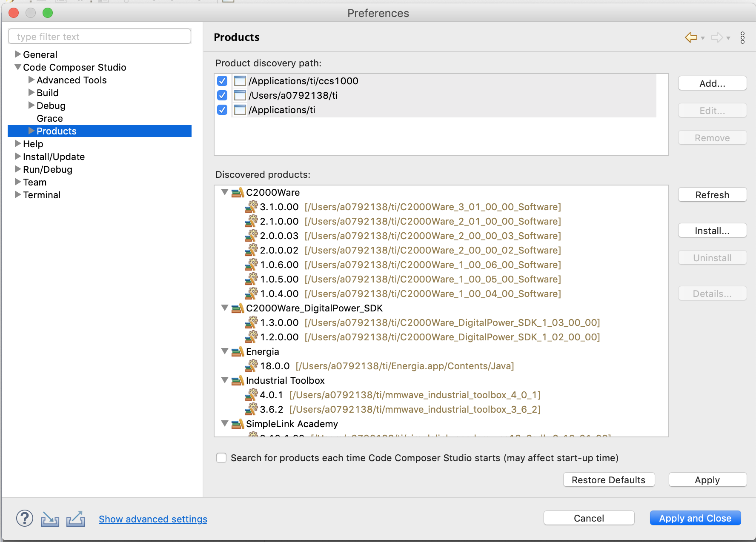Click the help question mark icon

(25, 518)
